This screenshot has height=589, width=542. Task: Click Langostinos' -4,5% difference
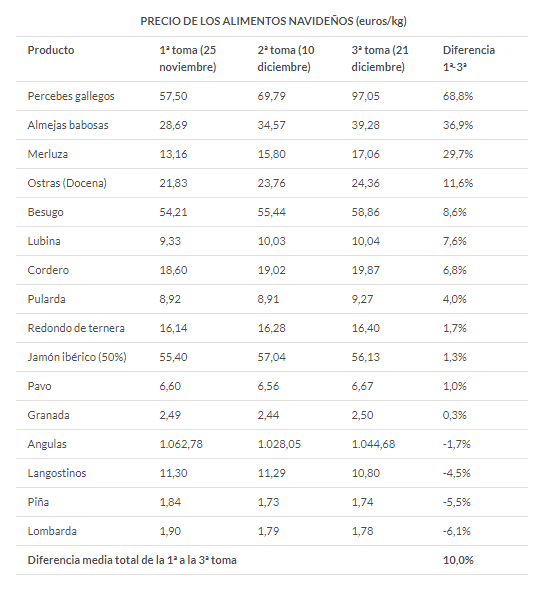457,473
